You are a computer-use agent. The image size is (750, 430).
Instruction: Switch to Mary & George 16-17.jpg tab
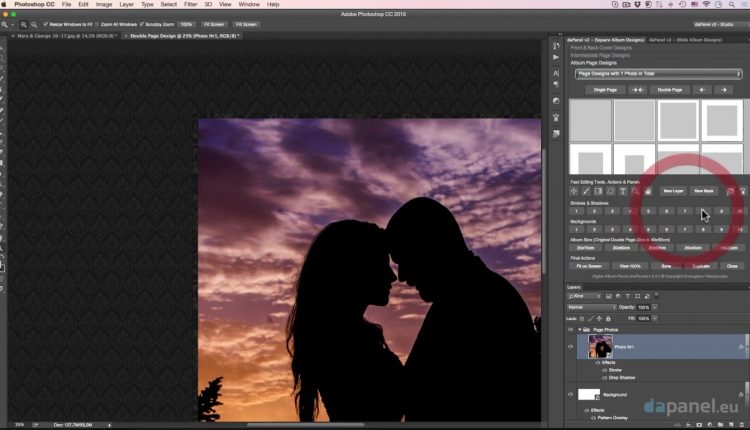pos(64,36)
